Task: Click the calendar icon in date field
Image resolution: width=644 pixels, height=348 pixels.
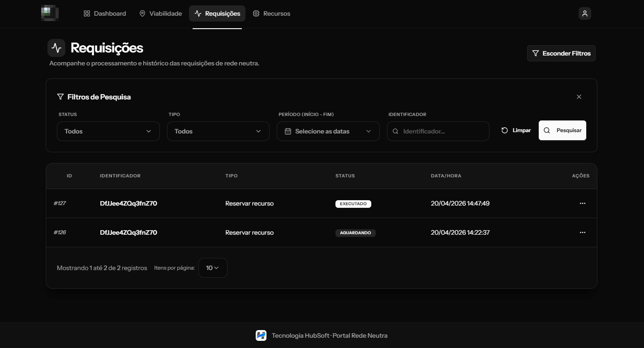Action: click(288, 131)
